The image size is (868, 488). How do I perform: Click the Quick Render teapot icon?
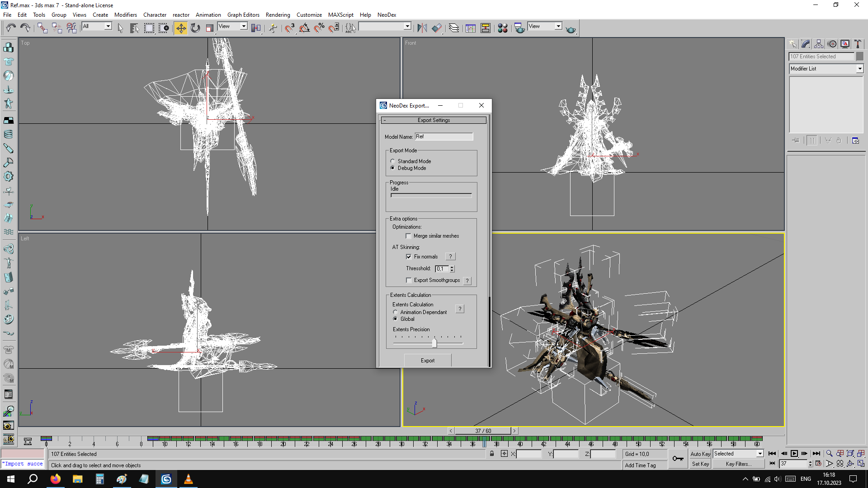point(571,29)
